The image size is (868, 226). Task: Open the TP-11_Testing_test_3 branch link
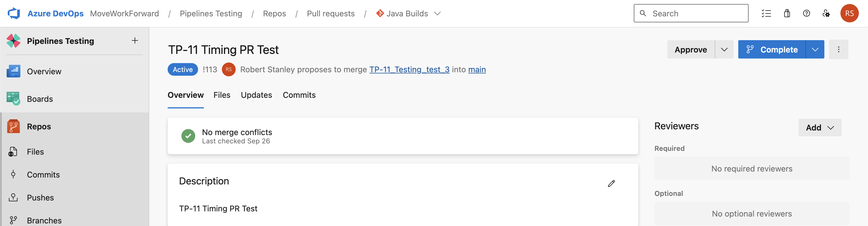(x=409, y=70)
